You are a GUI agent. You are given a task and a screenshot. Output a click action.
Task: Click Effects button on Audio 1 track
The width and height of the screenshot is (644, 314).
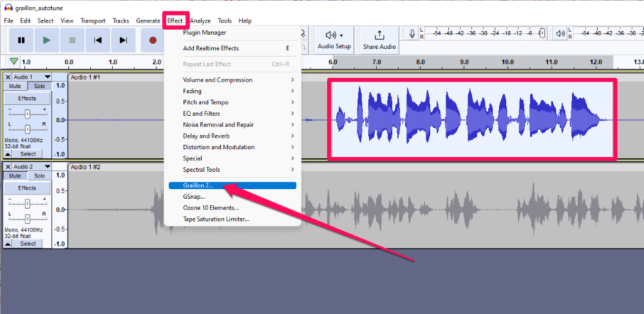[27, 98]
